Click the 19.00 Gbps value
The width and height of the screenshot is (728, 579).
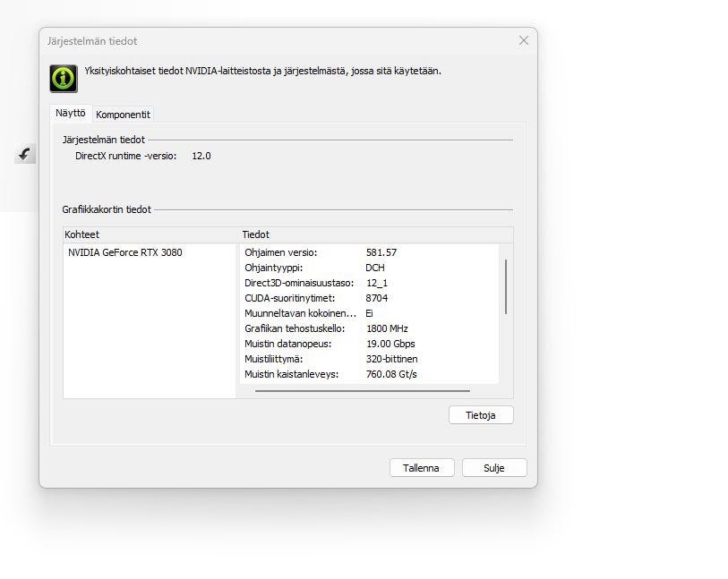390,344
